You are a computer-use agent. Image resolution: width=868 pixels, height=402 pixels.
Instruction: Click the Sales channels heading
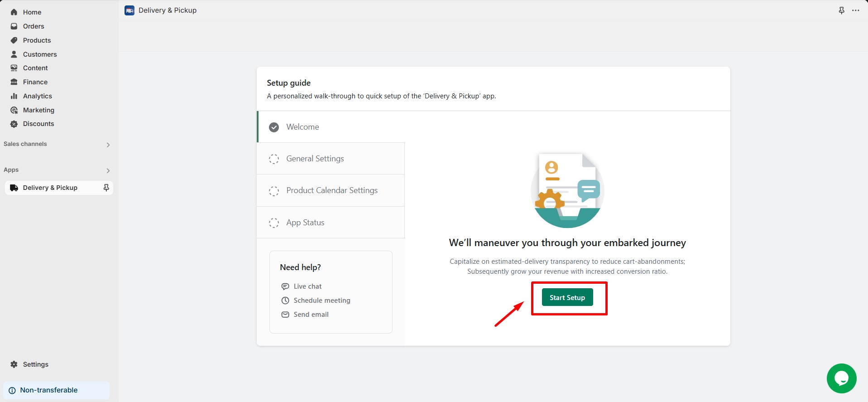point(25,144)
